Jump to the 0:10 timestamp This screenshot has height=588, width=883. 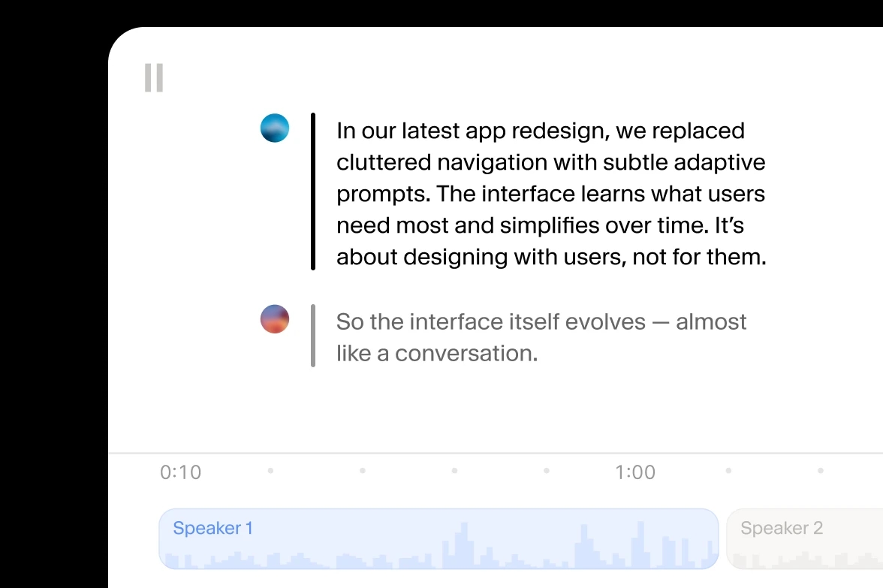(x=181, y=472)
